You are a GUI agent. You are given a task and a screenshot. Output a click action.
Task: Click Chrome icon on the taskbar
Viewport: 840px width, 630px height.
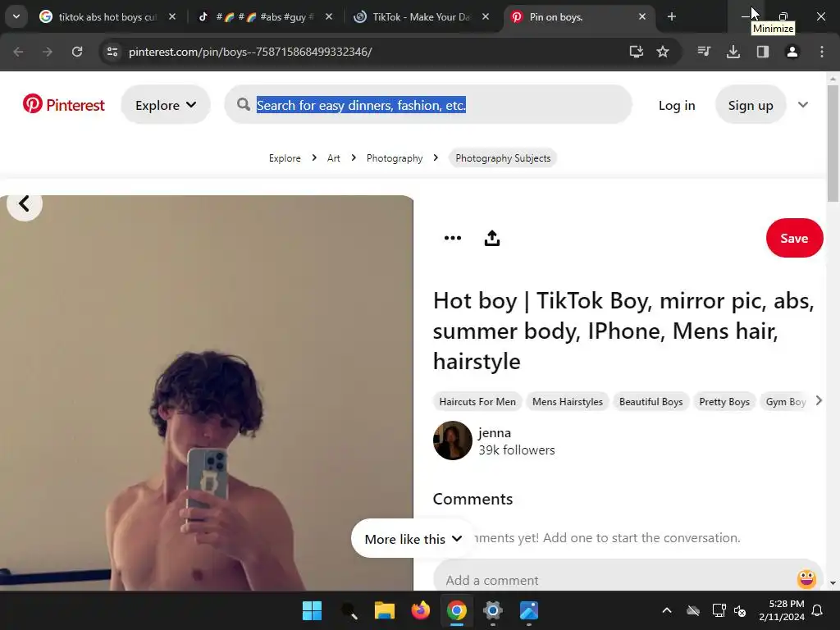456,610
